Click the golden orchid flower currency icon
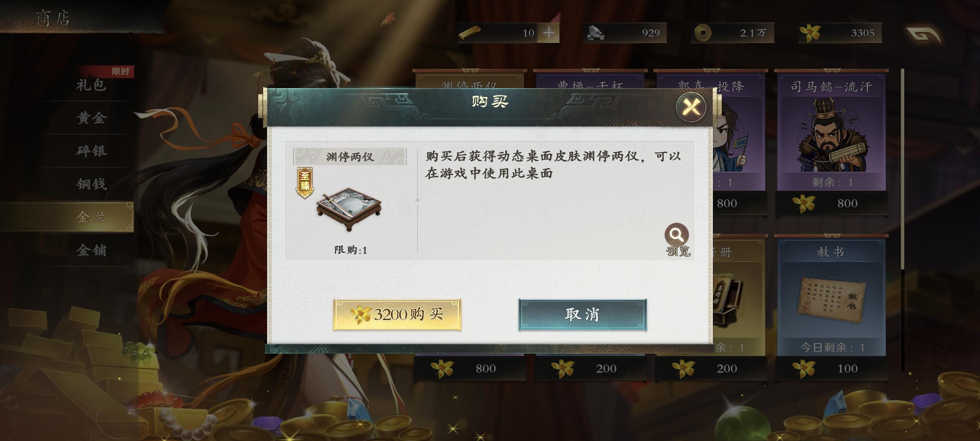 [810, 33]
